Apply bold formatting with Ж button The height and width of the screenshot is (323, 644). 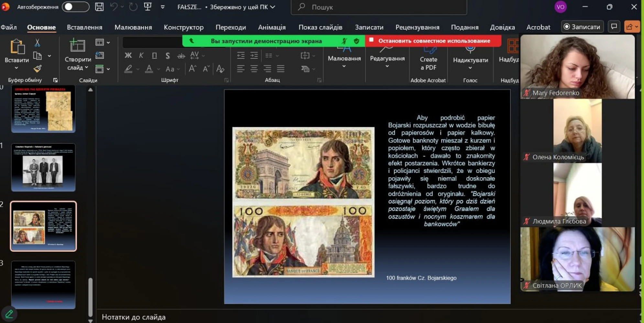click(x=128, y=56)
